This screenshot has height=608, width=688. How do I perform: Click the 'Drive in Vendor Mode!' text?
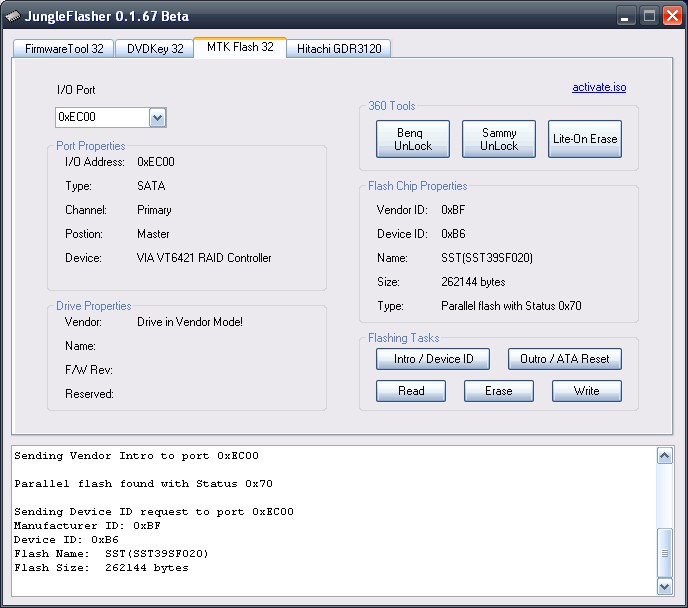pyautogui.click(x=190, y=322)
